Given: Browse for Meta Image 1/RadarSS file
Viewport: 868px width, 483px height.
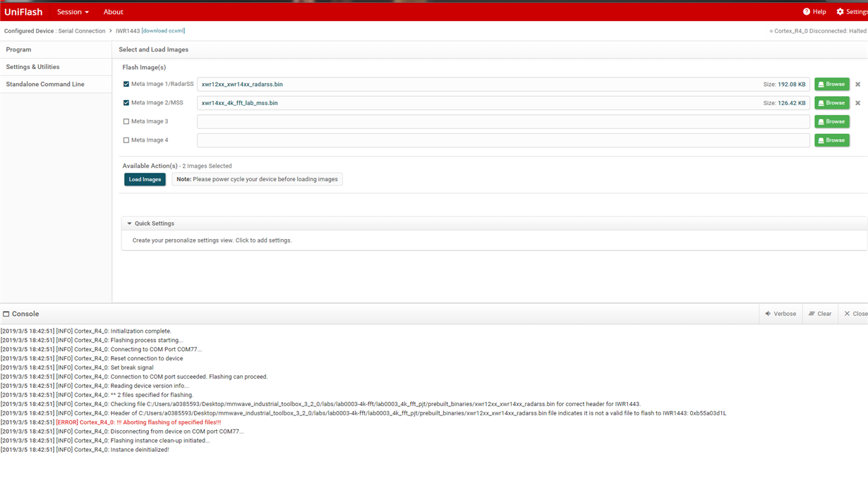Looking at the screenshot, I should (x=831, y=84).
